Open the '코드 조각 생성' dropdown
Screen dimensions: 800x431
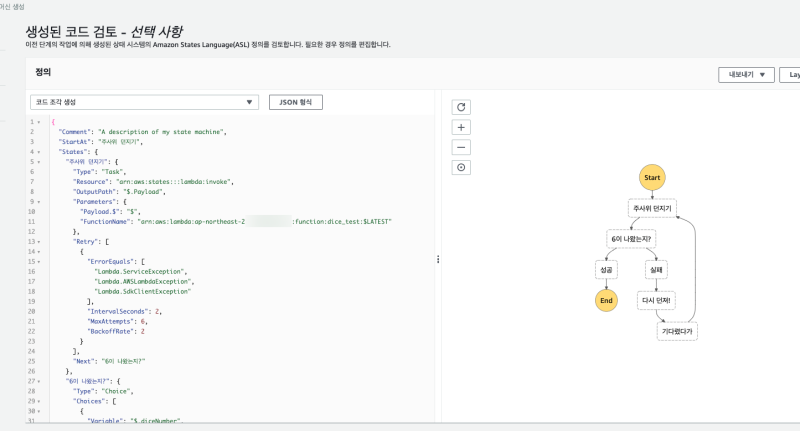pos(145,102)
